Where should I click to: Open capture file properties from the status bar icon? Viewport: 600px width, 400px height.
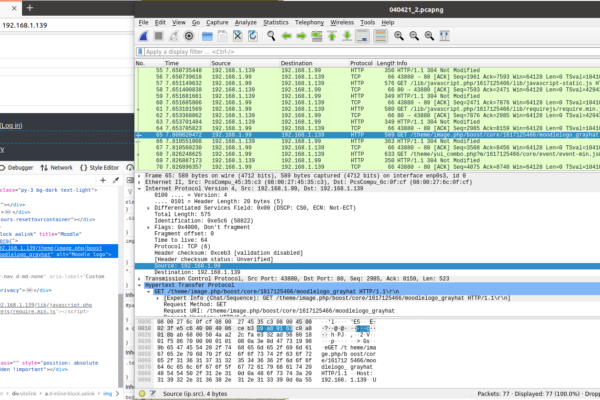click(153, 393)
